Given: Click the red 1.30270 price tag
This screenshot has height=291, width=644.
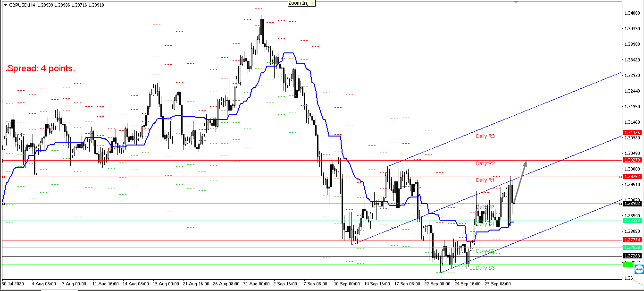Looking at the screenshot, I should (632, 160).
